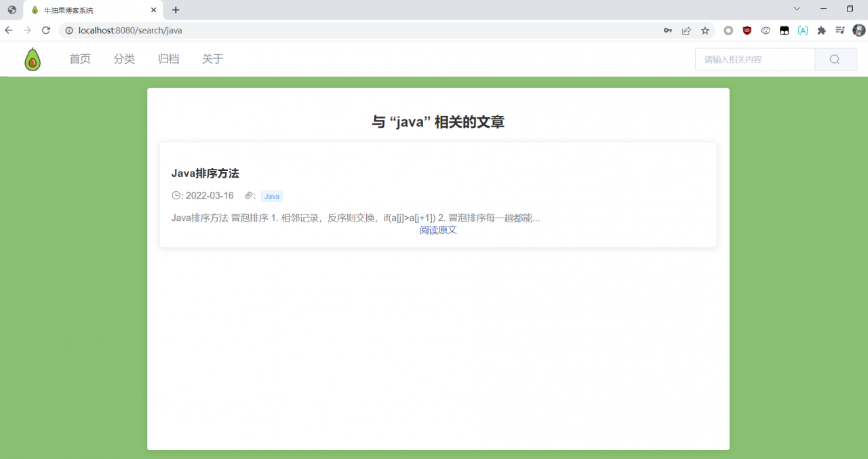Click the 阅读原文 link
Screen dimensions: 868x459
coord(438,231)
